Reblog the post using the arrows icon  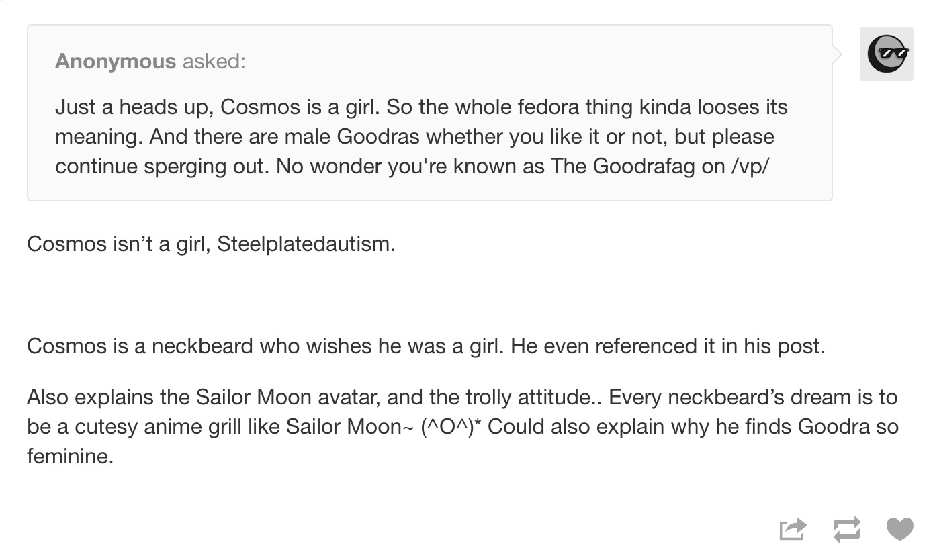pos(846,529)
